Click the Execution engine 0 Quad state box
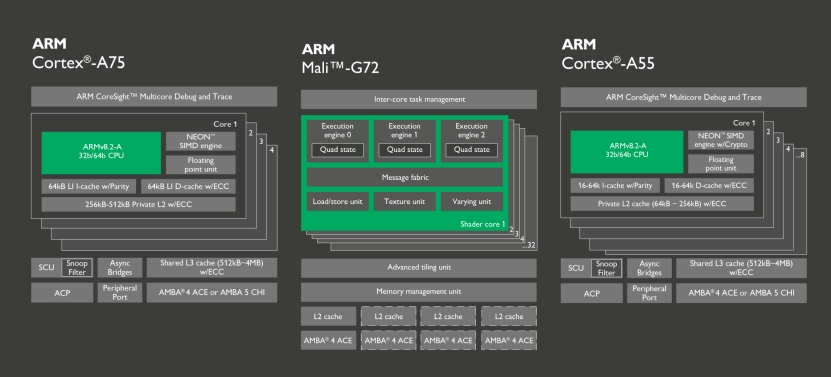 [x=338, y=150]
